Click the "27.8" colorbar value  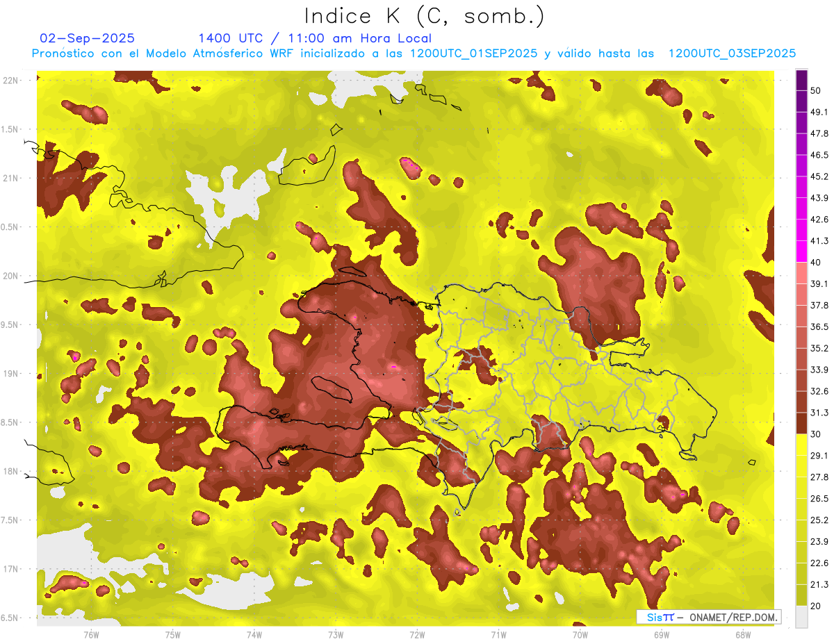(819, 477)
